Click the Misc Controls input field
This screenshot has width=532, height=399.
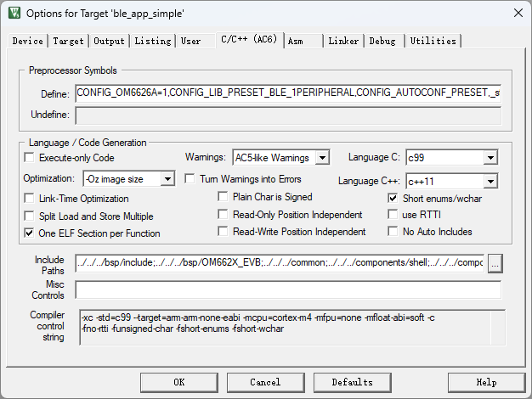(x=288, y=289)
